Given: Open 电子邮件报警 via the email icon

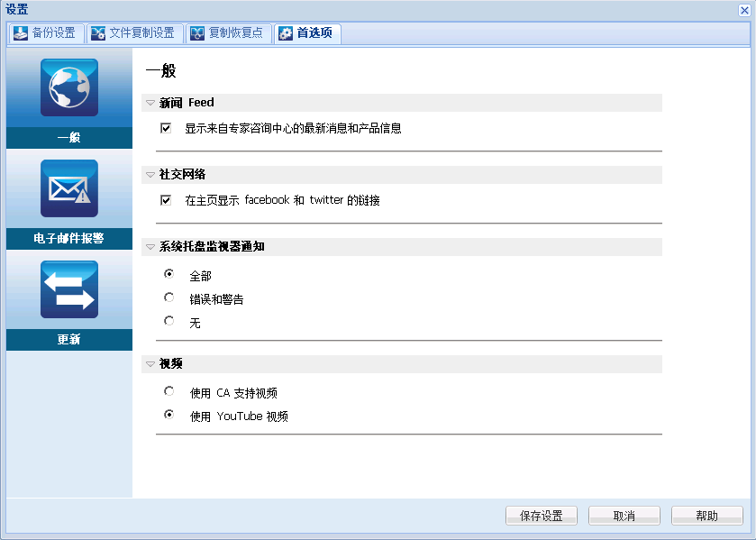Looking at the screenshot, I should coord(68,188).
